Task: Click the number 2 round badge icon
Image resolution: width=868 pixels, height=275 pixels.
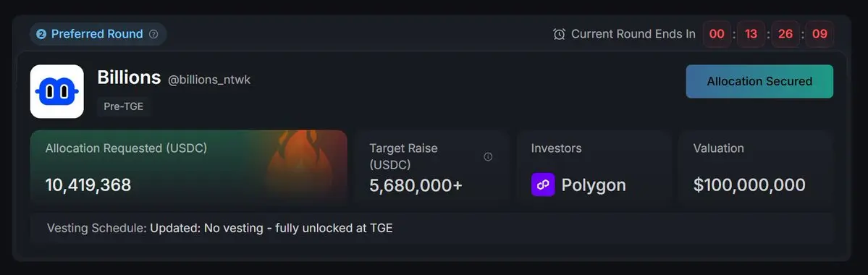Action: click(41, 34)
